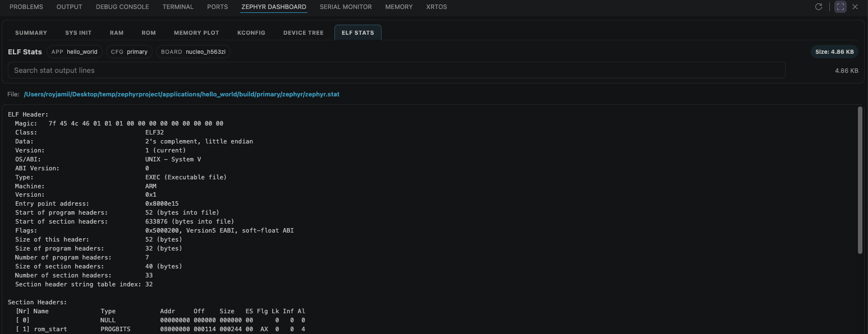Click the OS/ABI UNIX - System V value
The image size is (868, 334).
[173, 159]
